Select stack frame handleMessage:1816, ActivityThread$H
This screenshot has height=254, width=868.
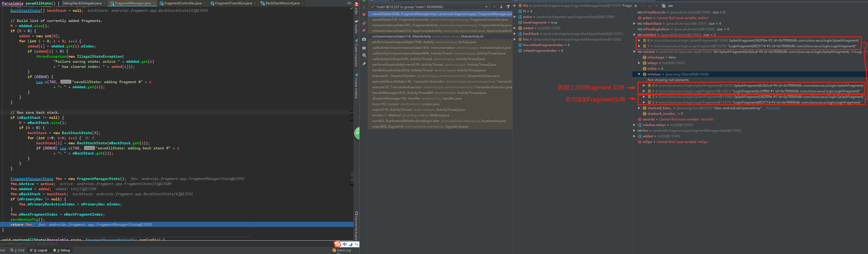point(440,93)
